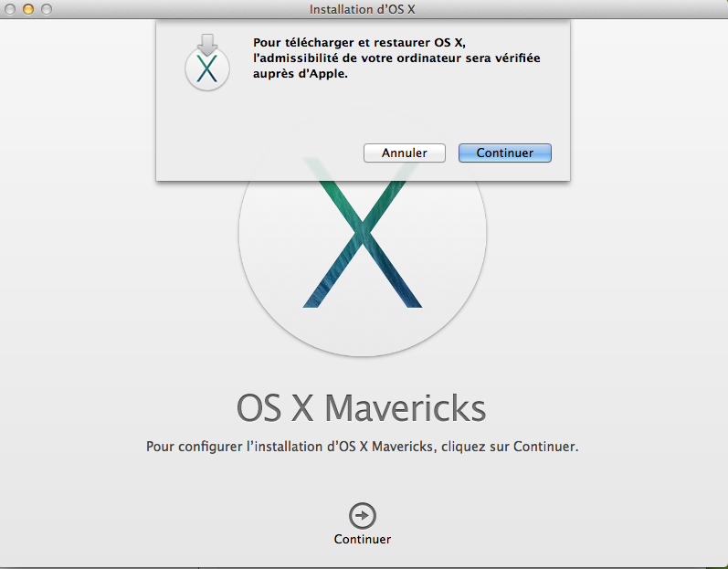This screenshot has width=728, height=569.
Task: Click the circled arrow Continuer icon
Action: click(362, 515)
